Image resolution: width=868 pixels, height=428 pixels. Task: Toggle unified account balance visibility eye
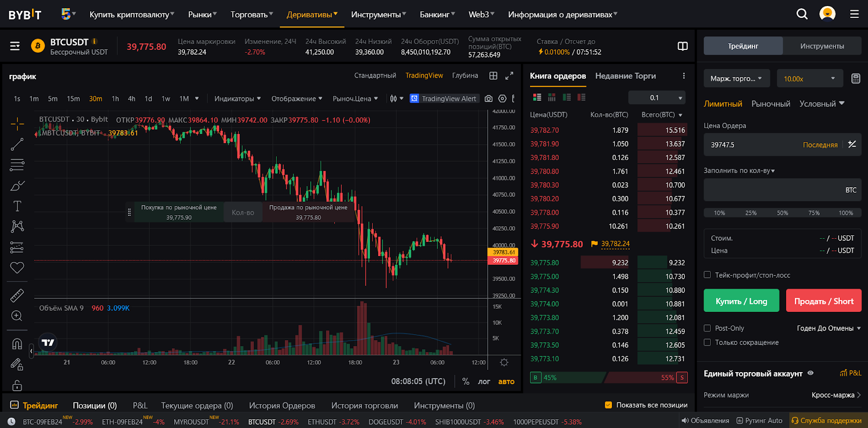[x=810, y=373]
